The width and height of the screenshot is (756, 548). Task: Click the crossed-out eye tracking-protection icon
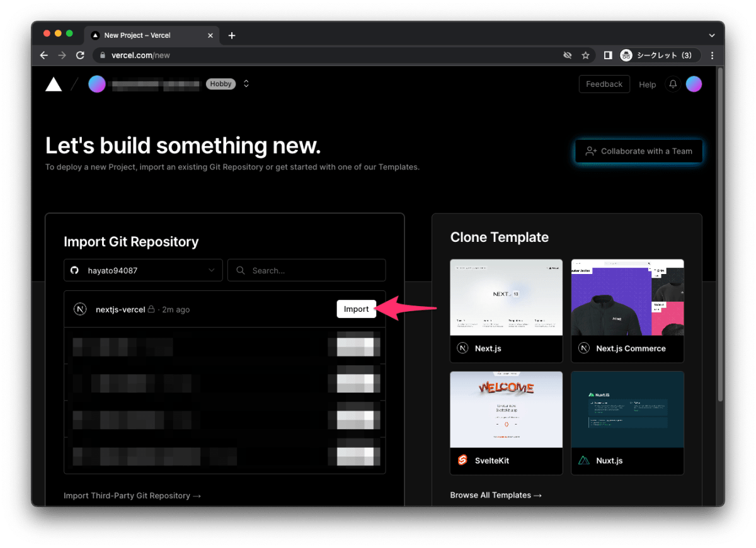pyautogui.click(x=568, y=55)
